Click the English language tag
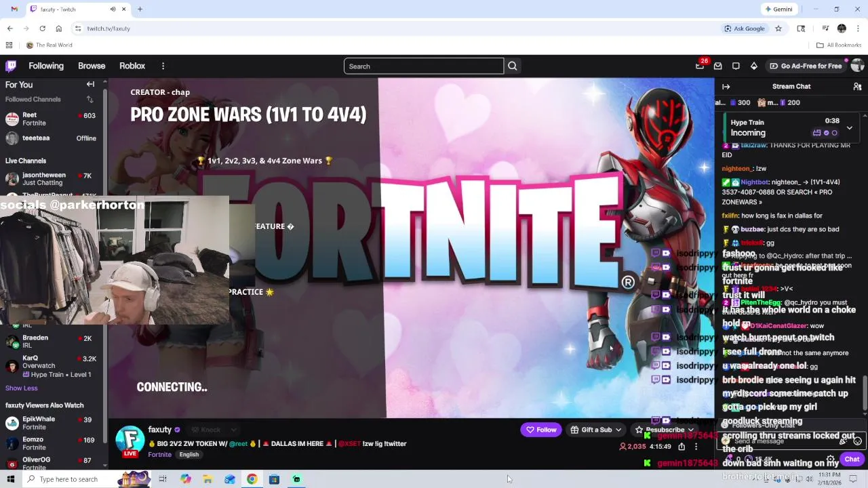Screen dimensions: 868x488 coord(189,455)
